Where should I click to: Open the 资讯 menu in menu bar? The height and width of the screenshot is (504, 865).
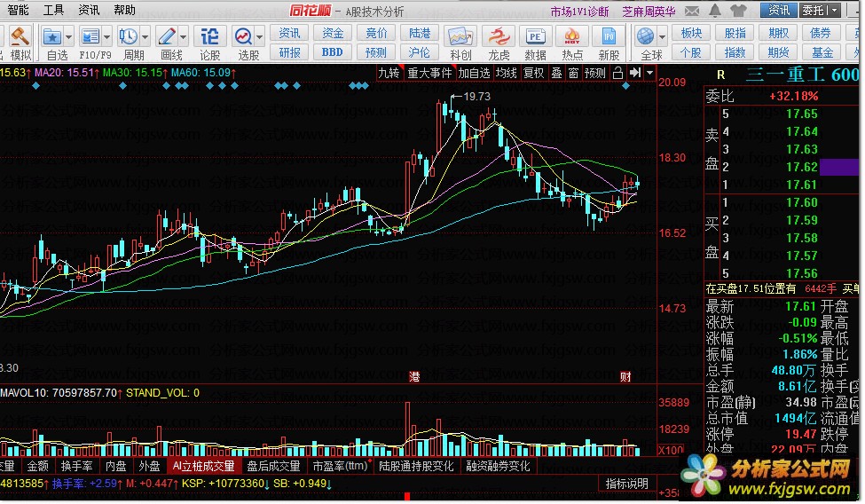point(88,10)
